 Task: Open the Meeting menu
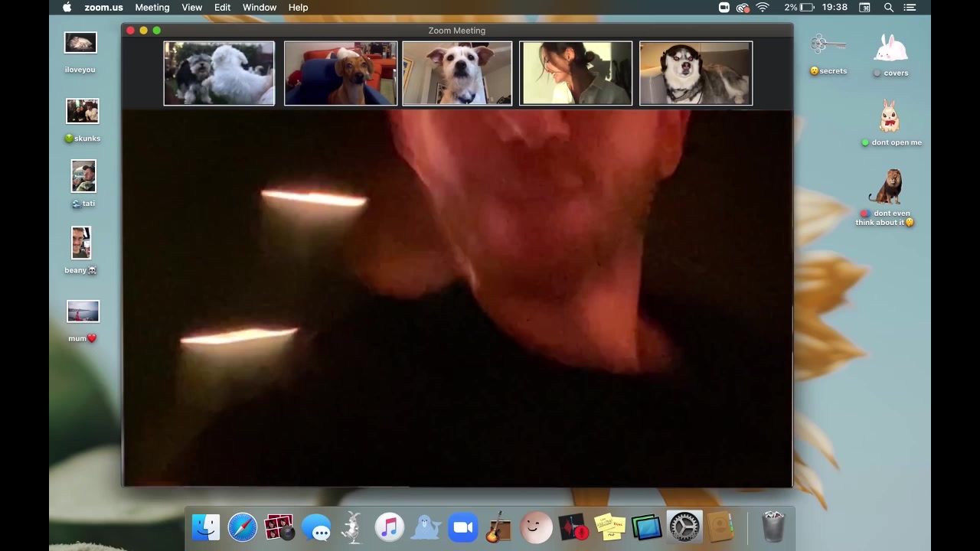pos(152,8)
